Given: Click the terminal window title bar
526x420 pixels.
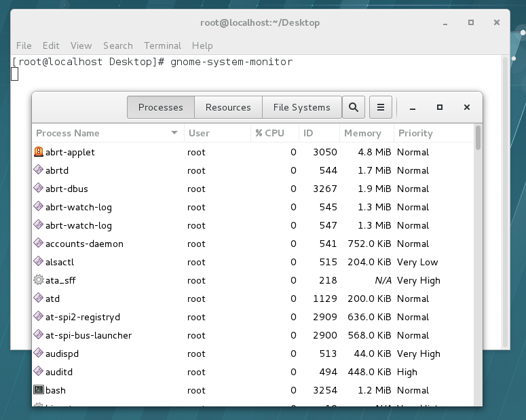Looking at the screenshot, I should tap(260, 23).
